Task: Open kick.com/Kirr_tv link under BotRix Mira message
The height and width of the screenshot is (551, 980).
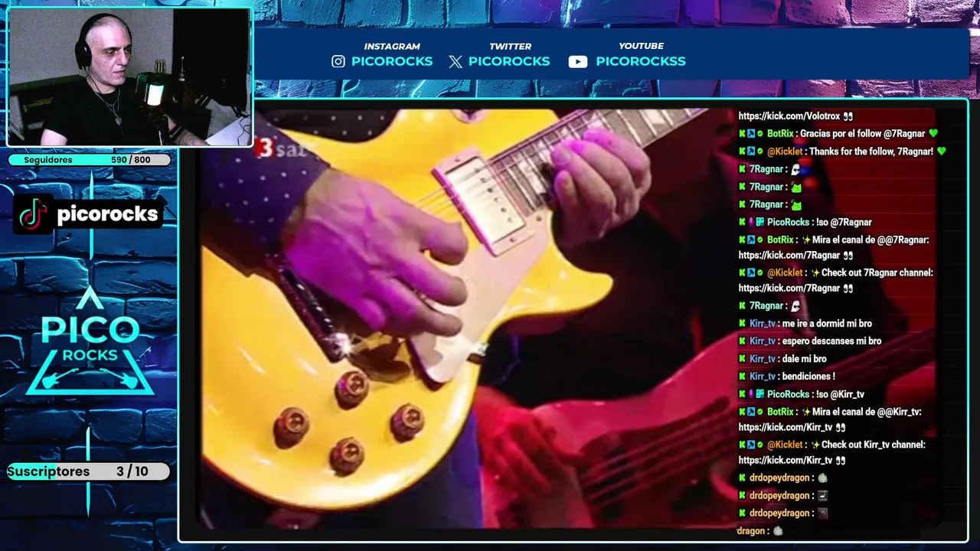Action: coord(786,428)
